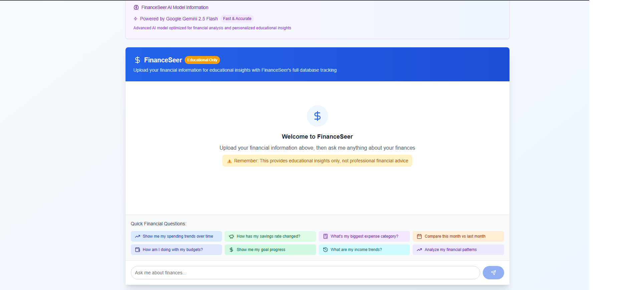
Task: Pick 'Analyze my financial patterns' question
Action: 458,250
